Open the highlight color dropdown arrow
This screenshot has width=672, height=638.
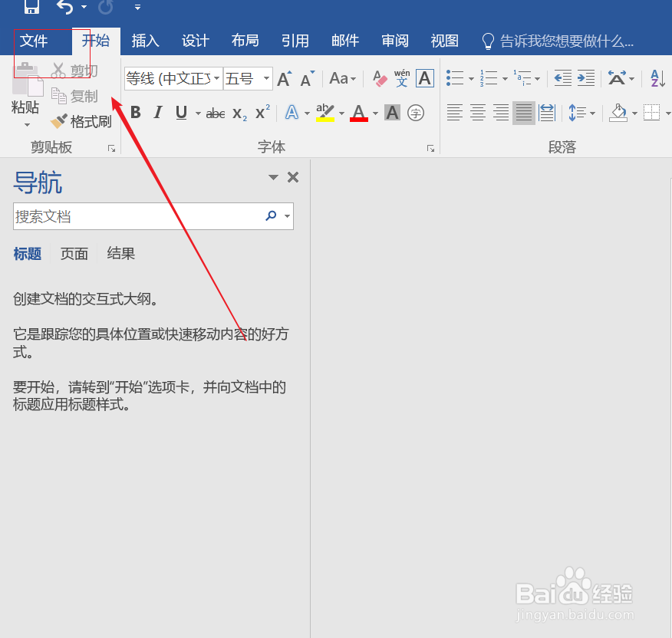341,113
